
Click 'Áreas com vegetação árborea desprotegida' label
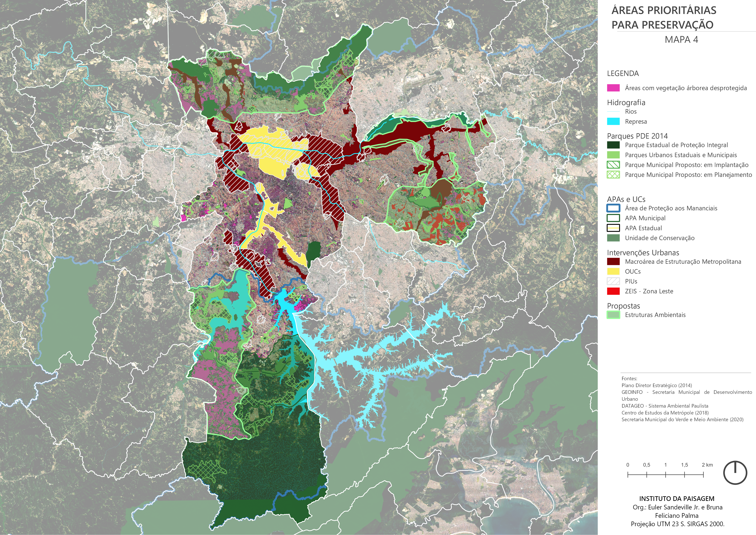[686, 88]
